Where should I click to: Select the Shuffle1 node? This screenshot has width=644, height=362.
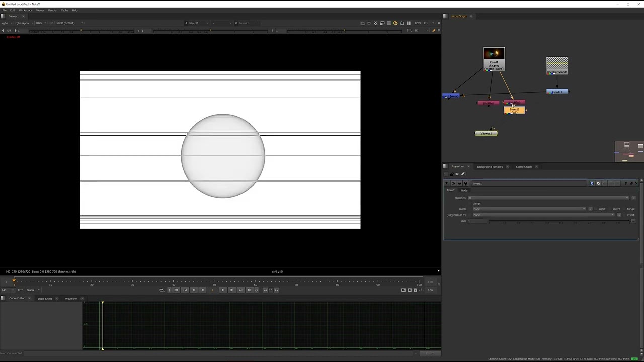click(488, 103)
